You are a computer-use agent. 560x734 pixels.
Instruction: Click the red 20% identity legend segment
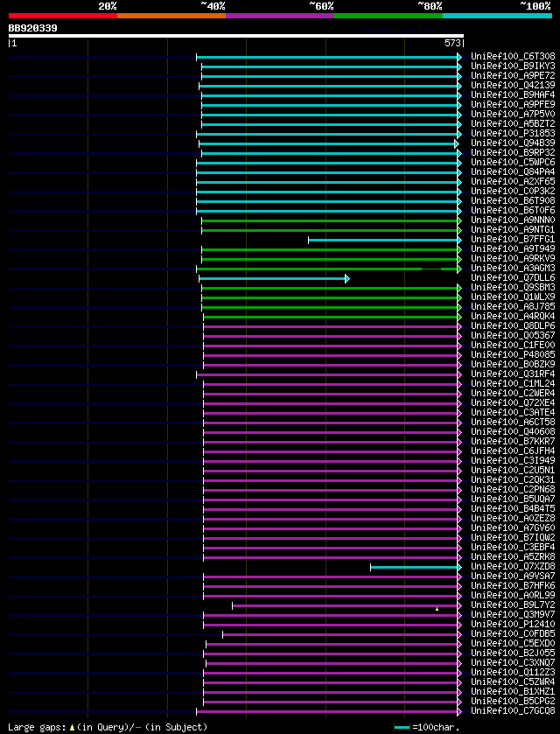(63, 16)
